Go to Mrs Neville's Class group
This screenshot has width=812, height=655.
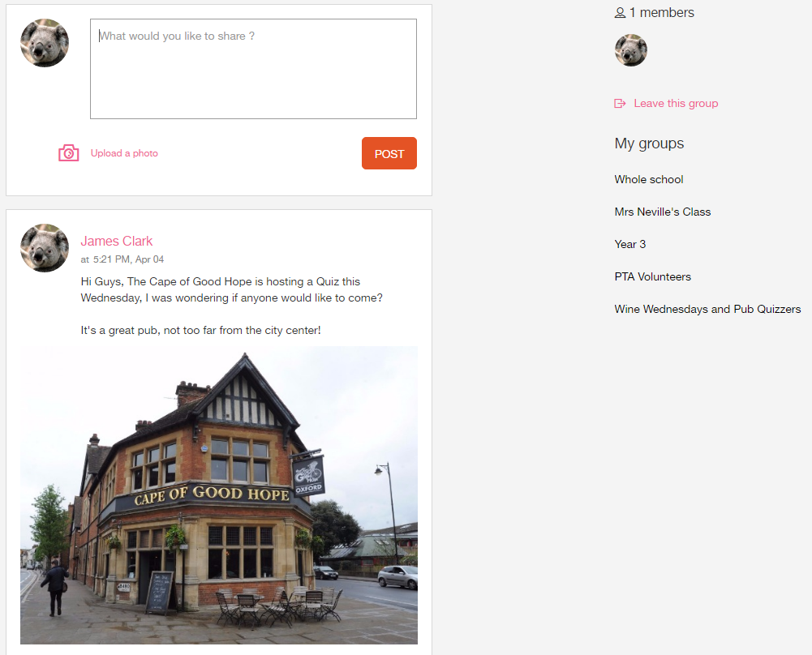tap(663, 212)
